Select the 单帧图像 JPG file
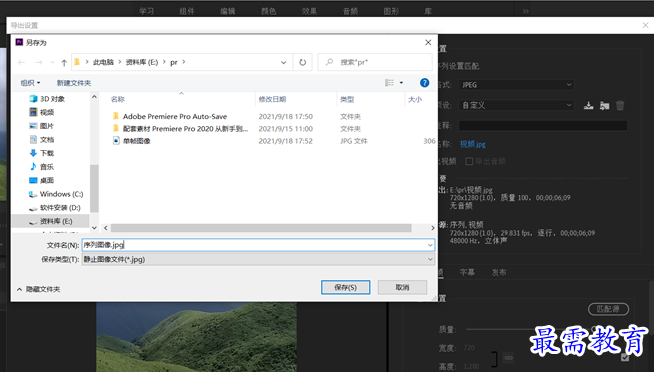 [136, 141]
